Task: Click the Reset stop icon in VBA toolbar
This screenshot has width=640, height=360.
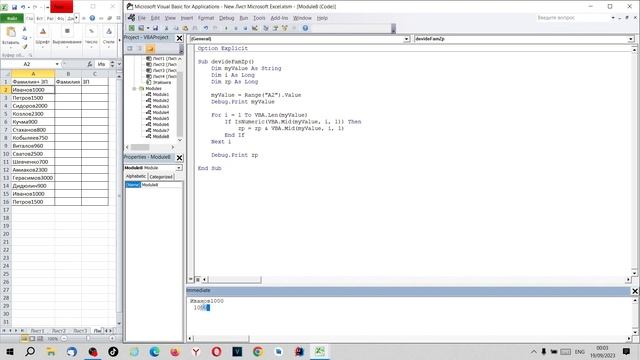Action: 245,28
